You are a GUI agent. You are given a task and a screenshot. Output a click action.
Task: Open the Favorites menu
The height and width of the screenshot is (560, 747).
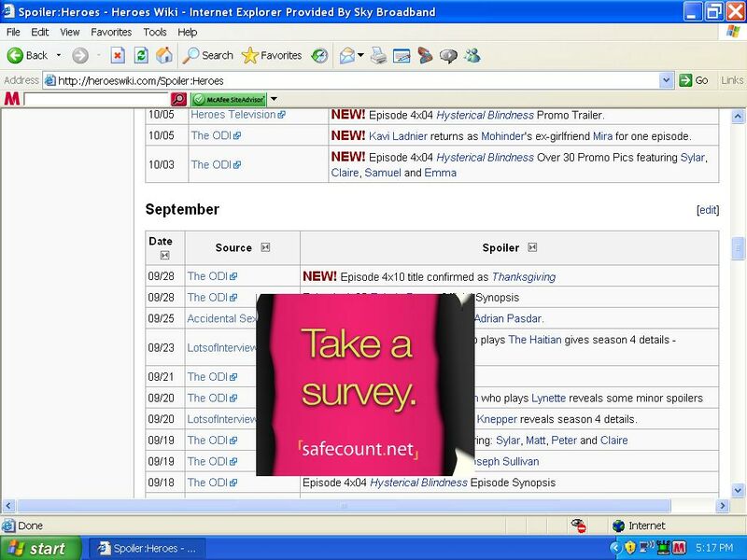coord(111,32)
